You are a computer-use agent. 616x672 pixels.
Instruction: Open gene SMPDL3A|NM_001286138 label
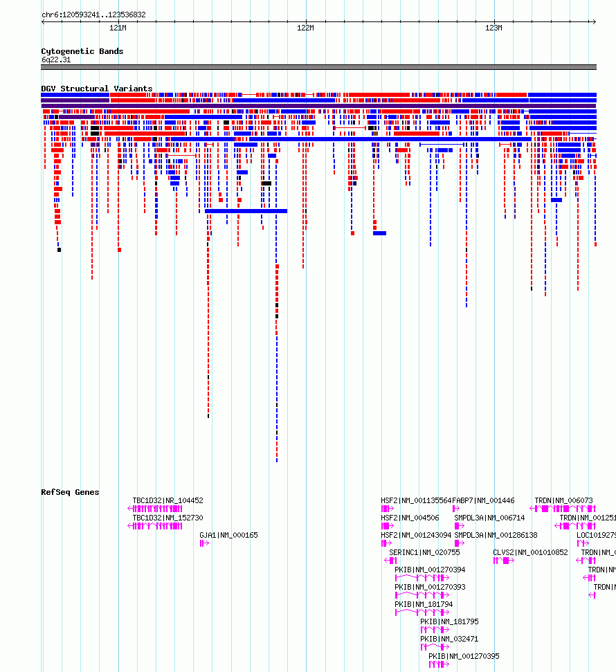click(496, 535)
